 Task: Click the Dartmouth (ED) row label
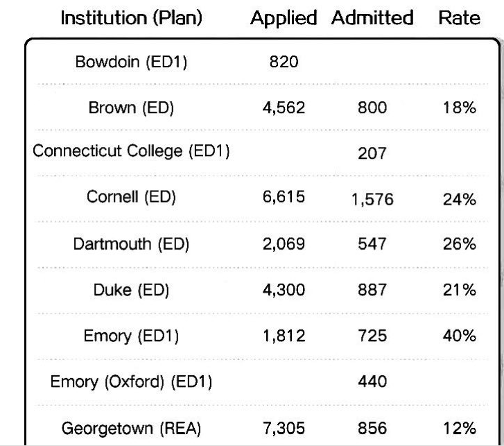coord(132,244)
